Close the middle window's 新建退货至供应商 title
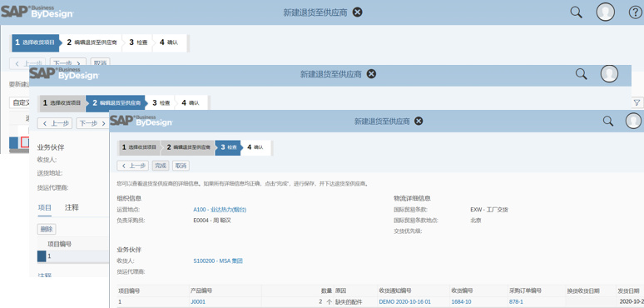Viewport: 644px width, 308px height. 371,74
